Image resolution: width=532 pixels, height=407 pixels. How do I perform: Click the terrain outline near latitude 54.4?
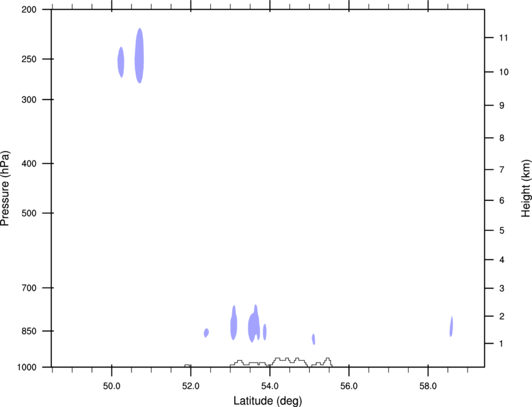click(x=289, y=362)
